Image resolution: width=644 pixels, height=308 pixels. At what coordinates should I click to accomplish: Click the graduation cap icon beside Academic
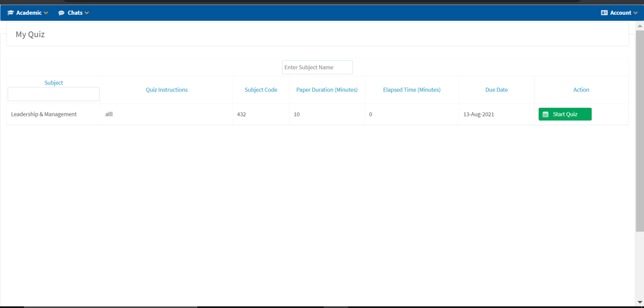click(x=11, y=13)
